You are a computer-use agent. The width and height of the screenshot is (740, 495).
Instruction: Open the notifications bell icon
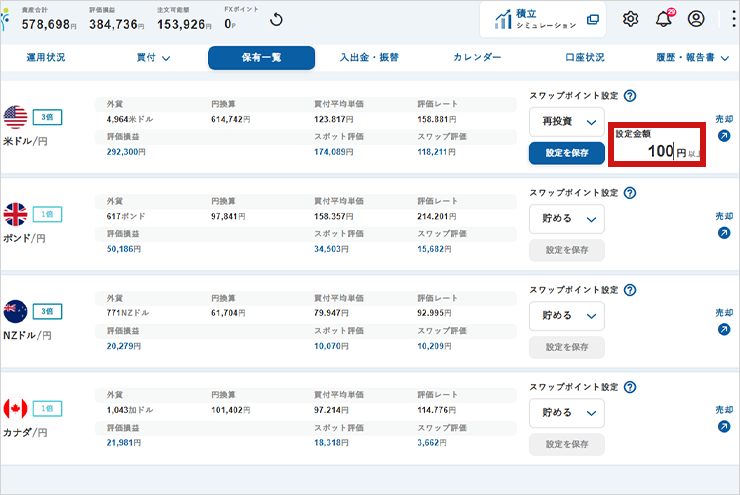click(x=664, y=19)
